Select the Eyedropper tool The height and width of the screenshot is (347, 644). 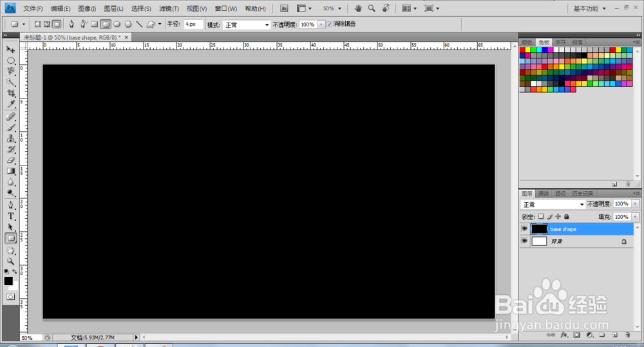11,104
